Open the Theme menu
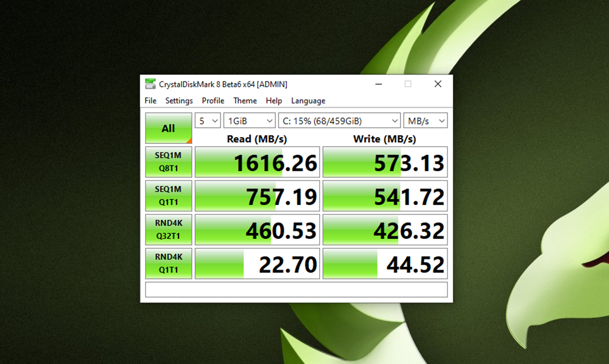 tap(245, 101)
